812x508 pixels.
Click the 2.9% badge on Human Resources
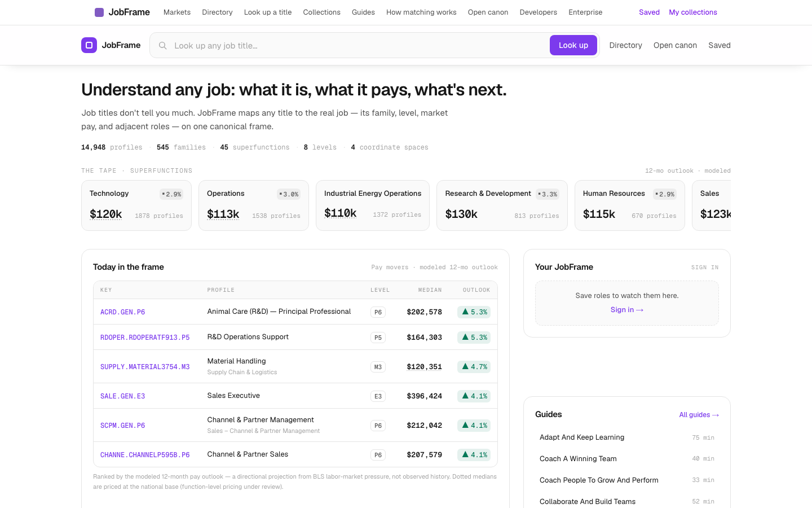tap(665, 194)
